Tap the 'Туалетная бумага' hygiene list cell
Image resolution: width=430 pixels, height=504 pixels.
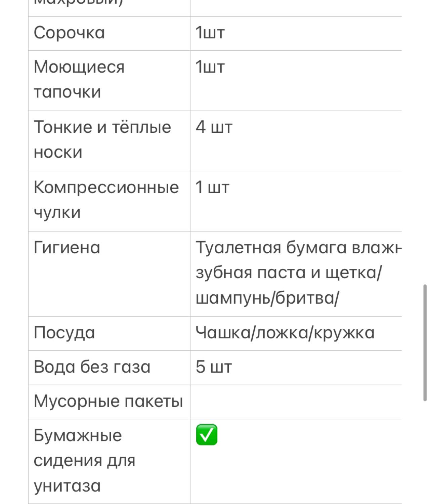296,274
